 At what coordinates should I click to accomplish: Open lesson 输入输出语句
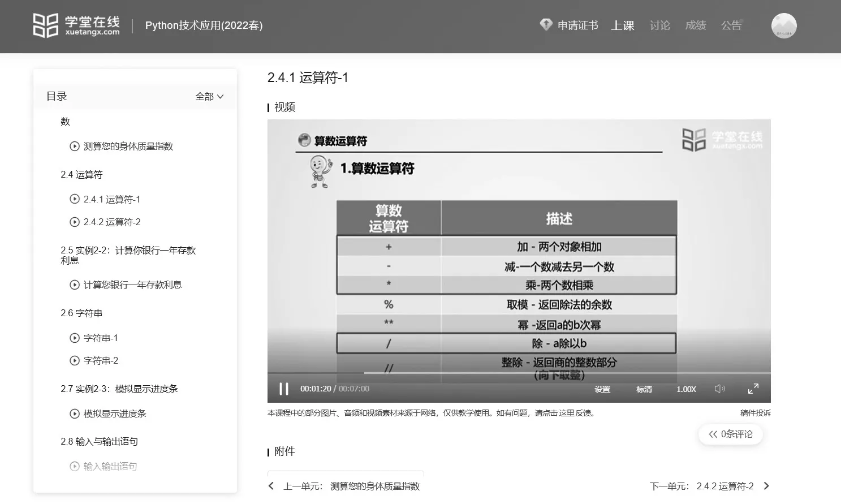click(x=110, y=467)
